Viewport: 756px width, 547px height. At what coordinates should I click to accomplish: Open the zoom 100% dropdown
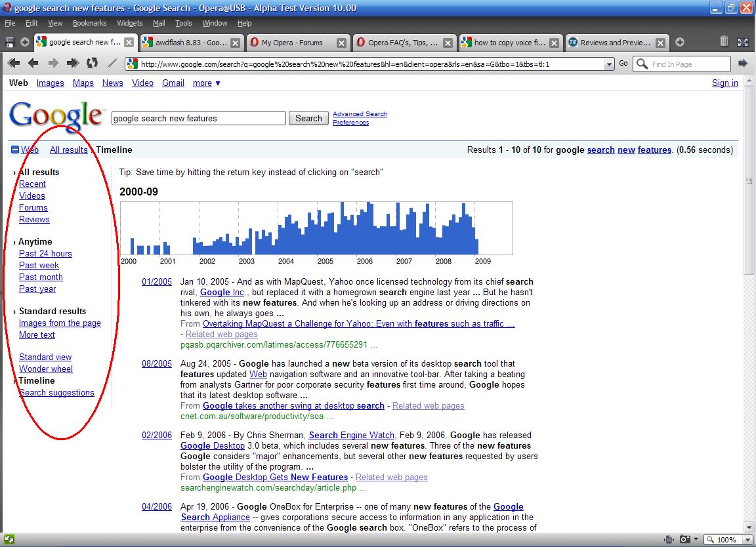click(x=748, y=540)
